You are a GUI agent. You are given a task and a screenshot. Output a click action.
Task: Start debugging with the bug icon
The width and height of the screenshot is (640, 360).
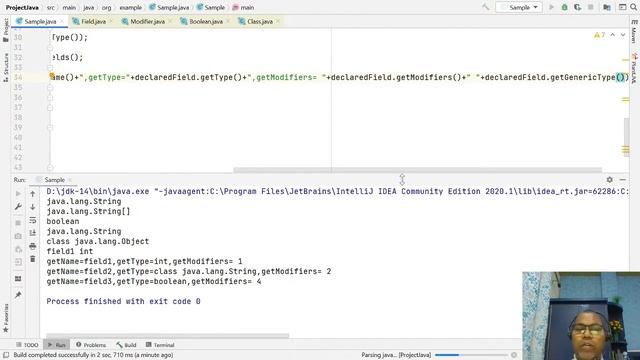564,7
